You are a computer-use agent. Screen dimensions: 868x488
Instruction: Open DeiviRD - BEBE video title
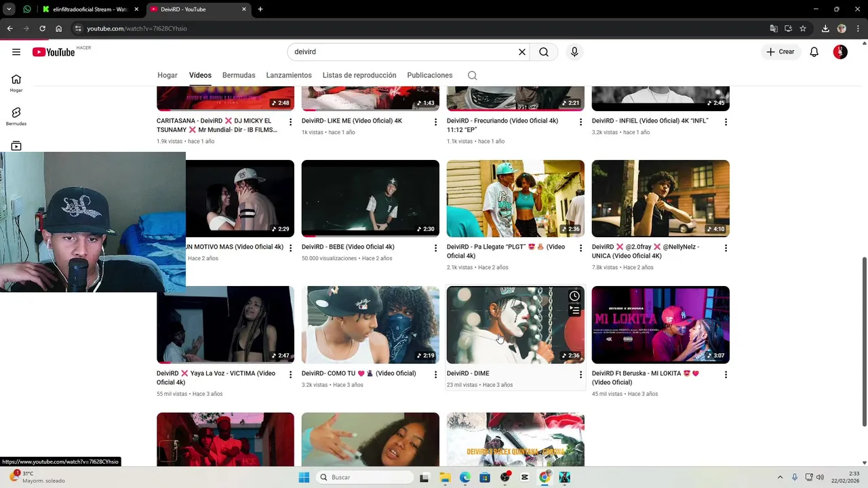(348, 247)
